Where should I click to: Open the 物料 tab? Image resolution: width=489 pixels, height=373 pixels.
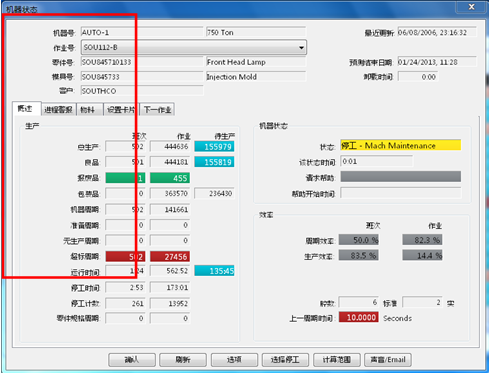89,109
